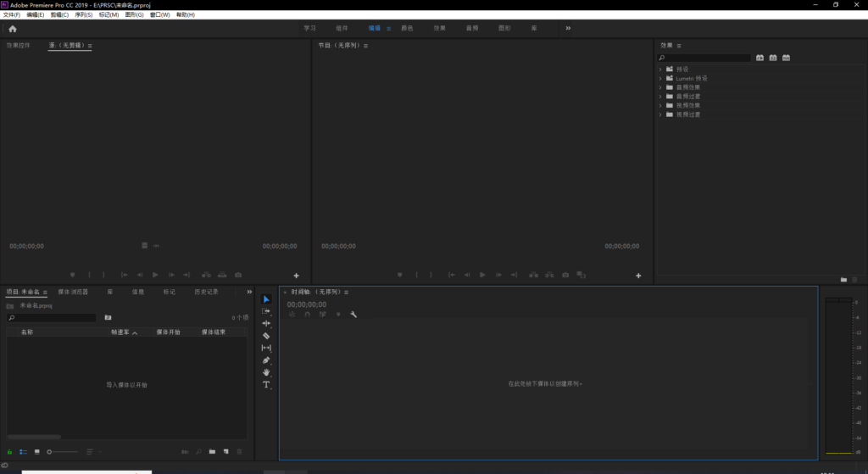This screenshot has height=474, width=868.
Task: Switch Project panel to Icon View
Action: [37, 452]
